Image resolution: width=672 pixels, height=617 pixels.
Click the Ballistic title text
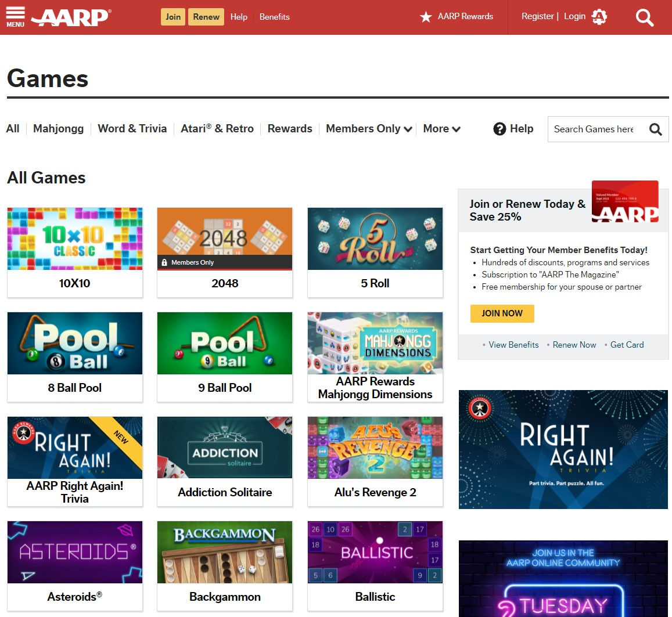375,597
